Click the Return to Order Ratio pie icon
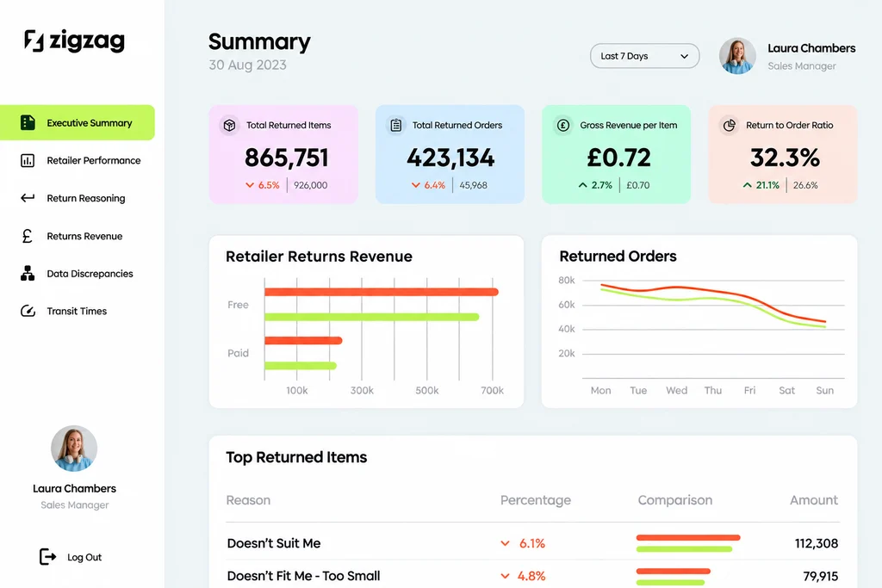Screen dimensions: 882x588 [730, 126]
